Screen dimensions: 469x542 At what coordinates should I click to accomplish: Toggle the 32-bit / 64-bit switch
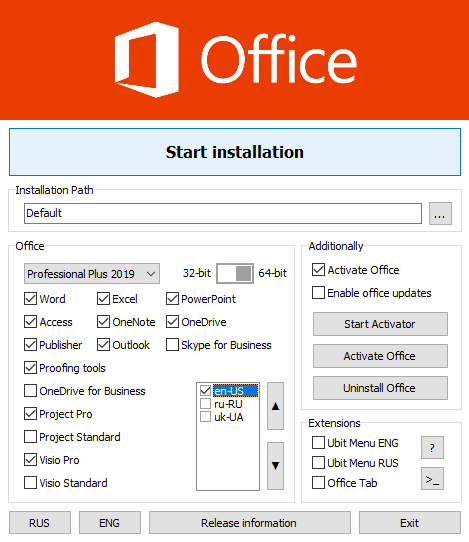(235, 273)
